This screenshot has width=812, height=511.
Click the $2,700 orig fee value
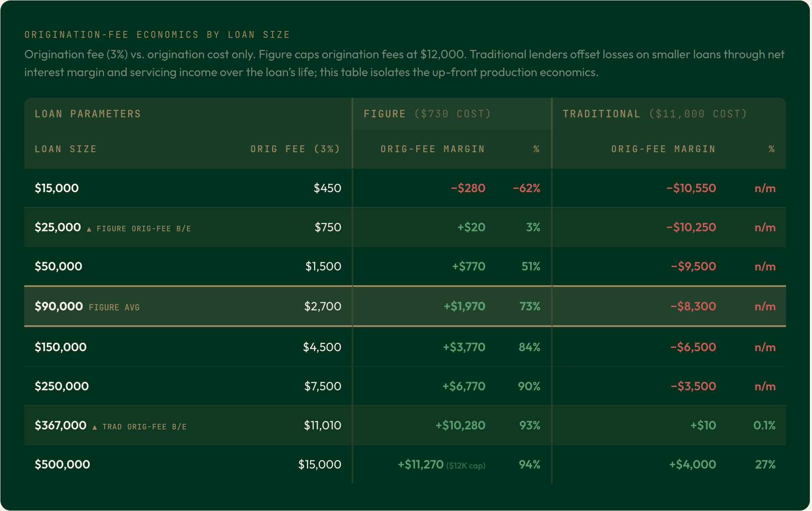click(323, 306)
